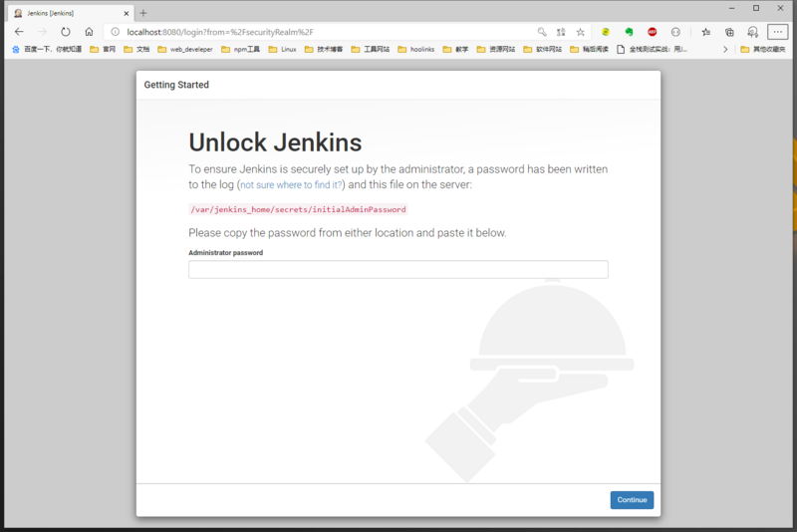Open the Collections button
The height and width of the screenshot is (532, 797).
pos(729,32)
